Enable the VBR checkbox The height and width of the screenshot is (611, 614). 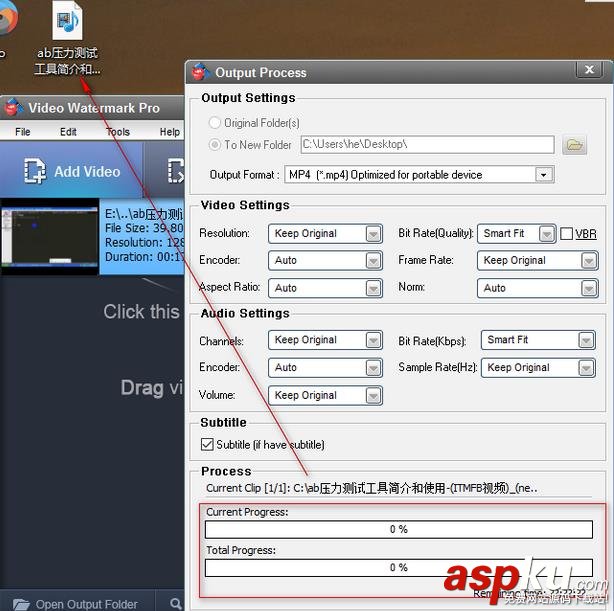click(x=566, y=234)
